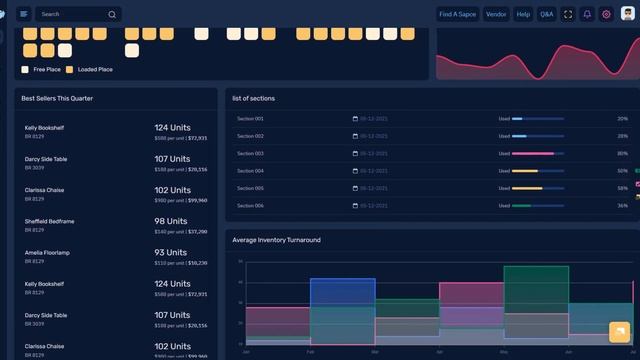Click the Free Place legend swatch
Screen dimensions: 640x360
[25, 70]
